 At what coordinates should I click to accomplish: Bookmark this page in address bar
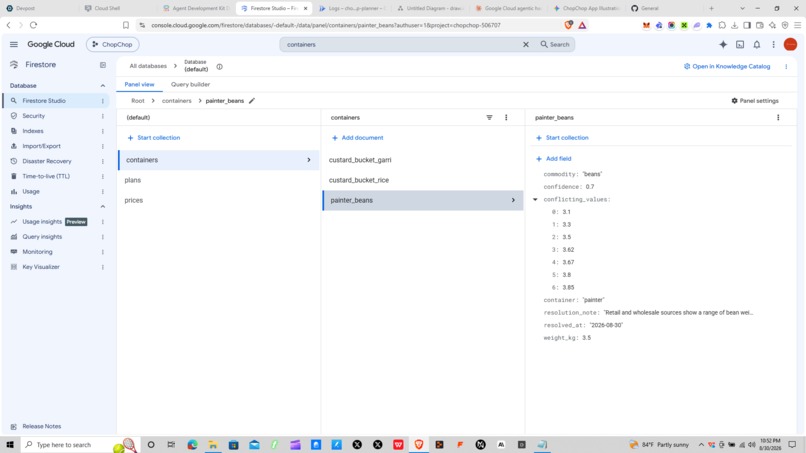point(126,25)
